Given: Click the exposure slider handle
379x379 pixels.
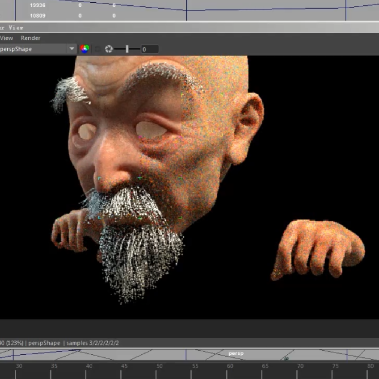Looking at the screenshot, I should pyautogui.click(x=127, y=49).
